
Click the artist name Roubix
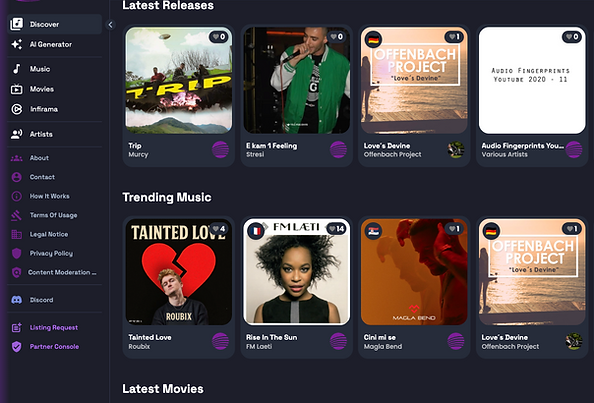(x=139, y=346)
